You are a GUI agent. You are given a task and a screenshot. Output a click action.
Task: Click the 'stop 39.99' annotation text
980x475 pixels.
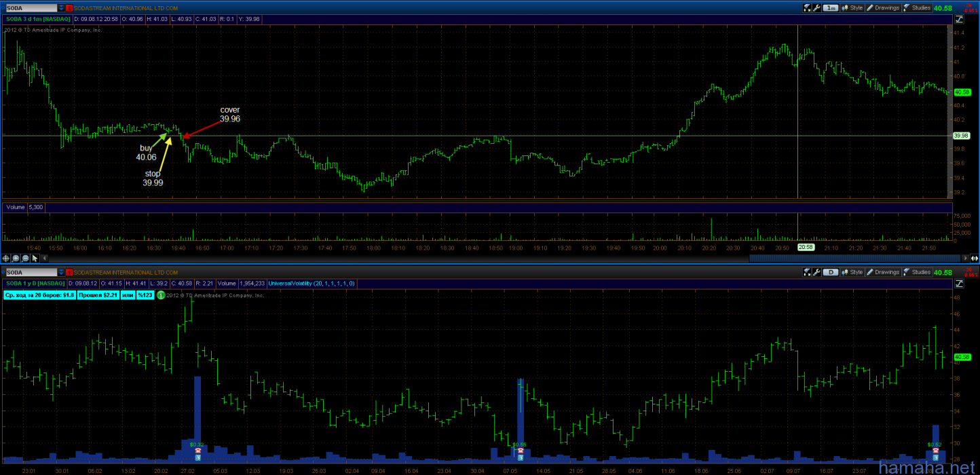click(x=153, y=178)
